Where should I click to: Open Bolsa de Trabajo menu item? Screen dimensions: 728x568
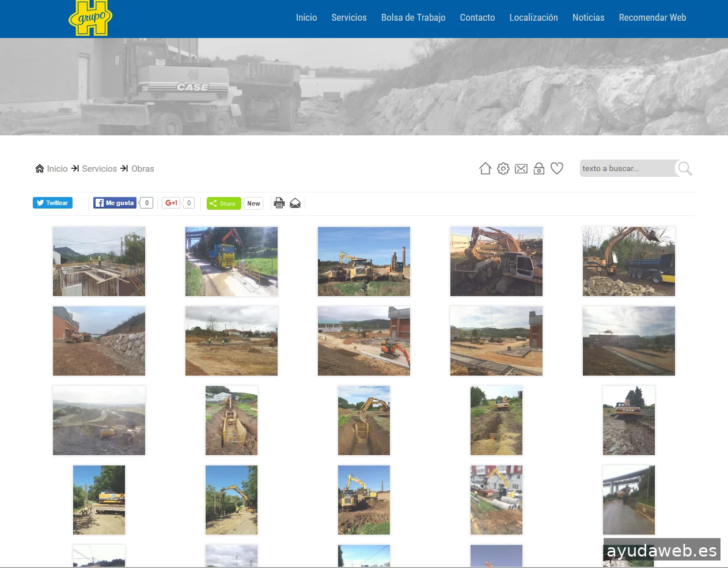(x=413, y=18)
